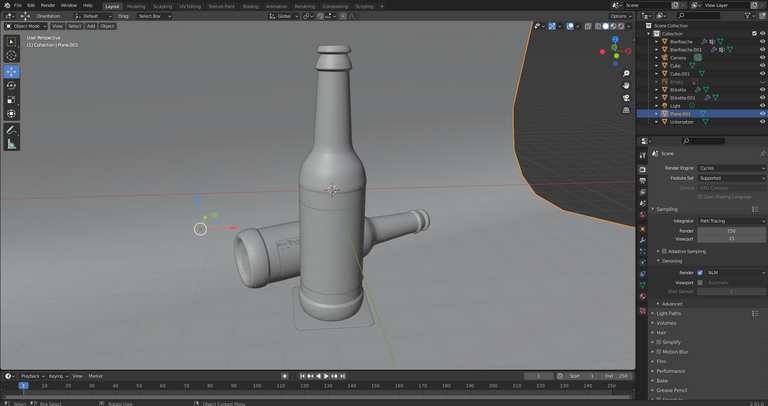The image size is (768, 406).
Task: Expand the Light Paths panel
Action: [669, 313]
